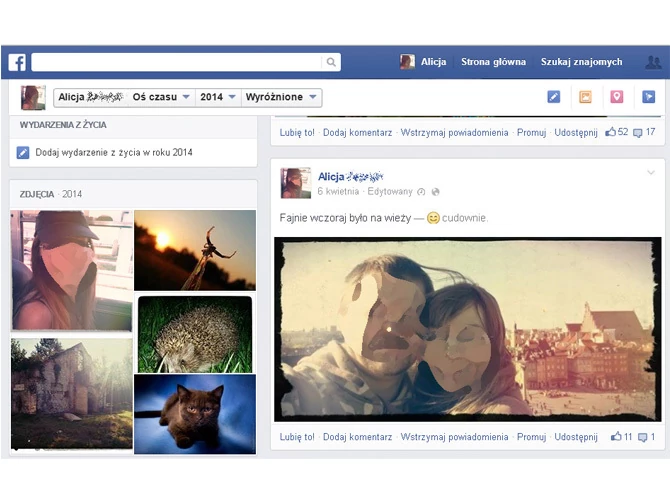
Task: Click the 17 comments bubble icon
Action: pos(638,133)
